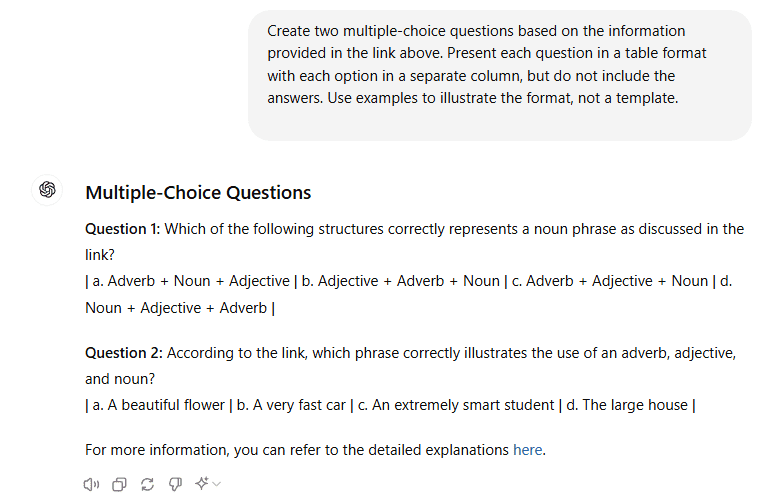The width and height of the screenshot is (766, 495).
Task: Click option "d. The large house"
Action: coord(627,405)
